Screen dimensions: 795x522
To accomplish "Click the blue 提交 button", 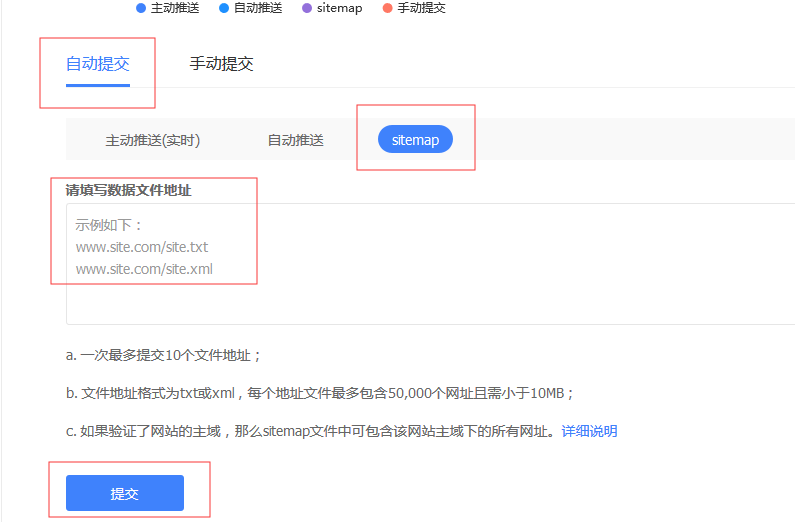I will click(x=125, y=493).
